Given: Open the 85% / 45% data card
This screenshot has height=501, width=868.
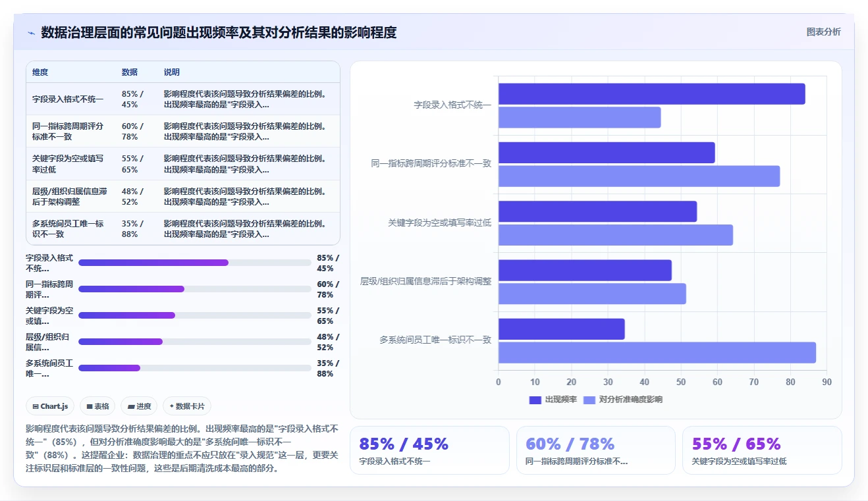Looking at the screenshot, I should click(x=429, y=450).
